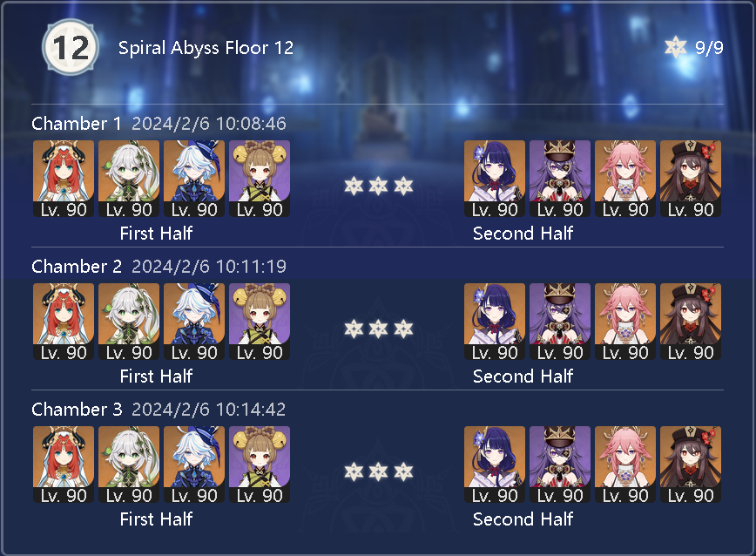Click the Chamber 1 timestamp 10:08:46
This screenshot has height=556, width=756.
[251, 124]
